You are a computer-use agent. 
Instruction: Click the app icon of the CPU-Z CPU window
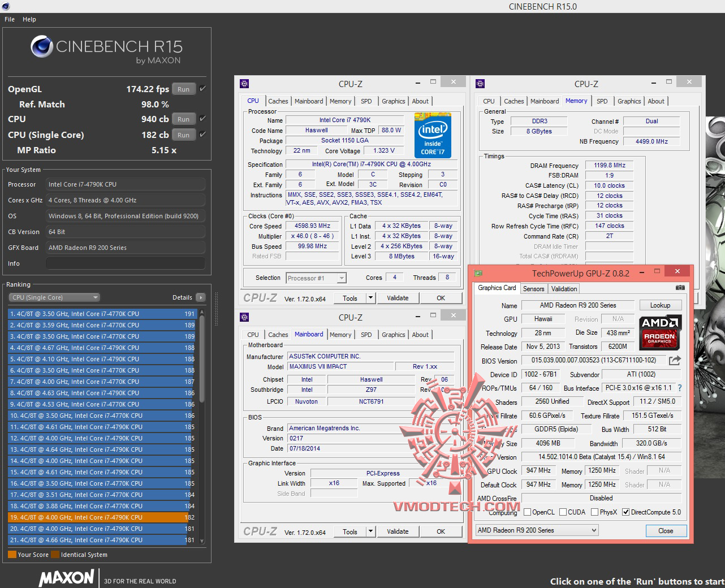coord(244,84)
